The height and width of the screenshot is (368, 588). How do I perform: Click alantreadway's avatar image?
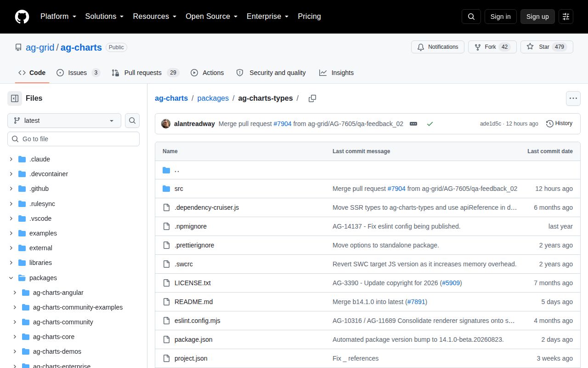[166, 124]
